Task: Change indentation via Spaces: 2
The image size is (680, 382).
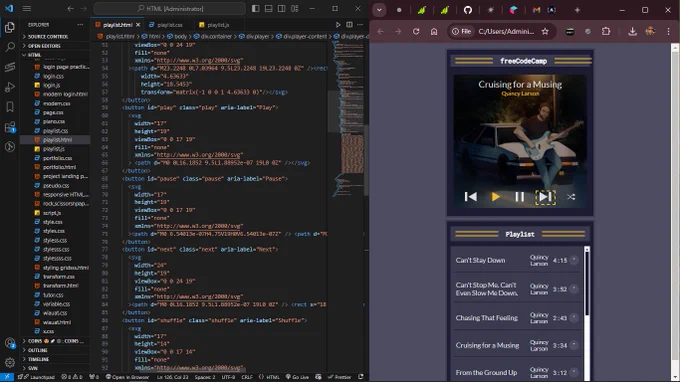Action: point(205,377)
